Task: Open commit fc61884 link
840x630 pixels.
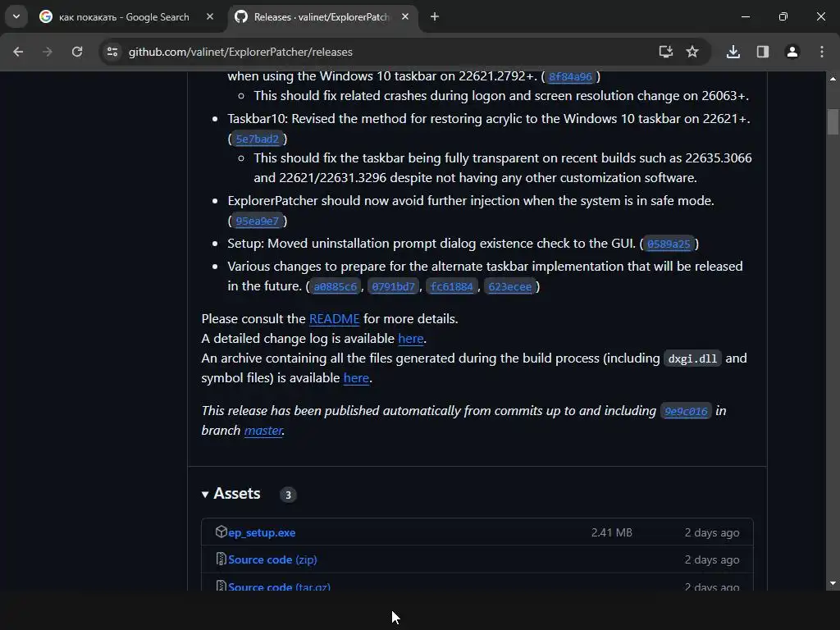Action: [452, 286]
